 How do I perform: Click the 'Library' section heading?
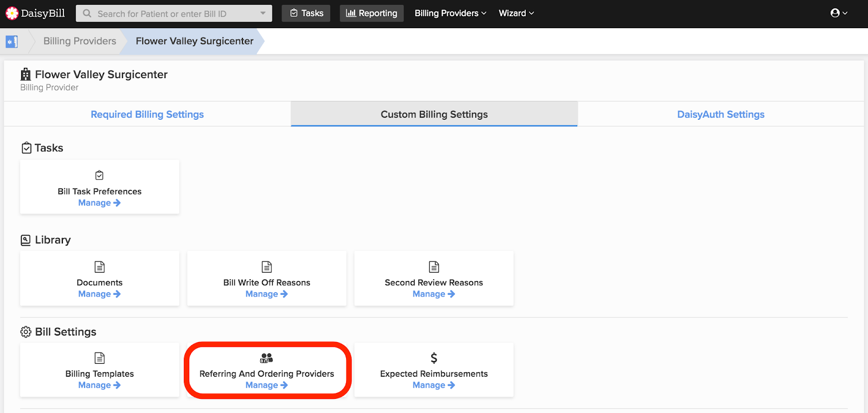[53, 240]
